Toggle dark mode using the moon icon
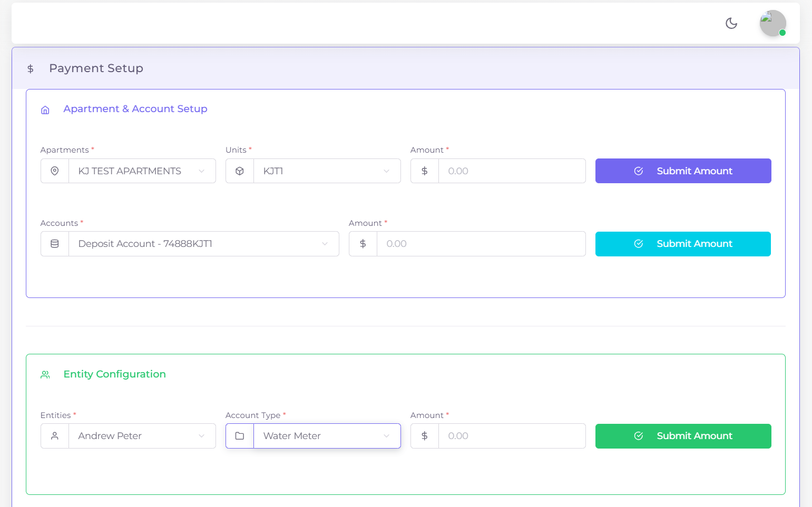 click(x=731, y=23)
